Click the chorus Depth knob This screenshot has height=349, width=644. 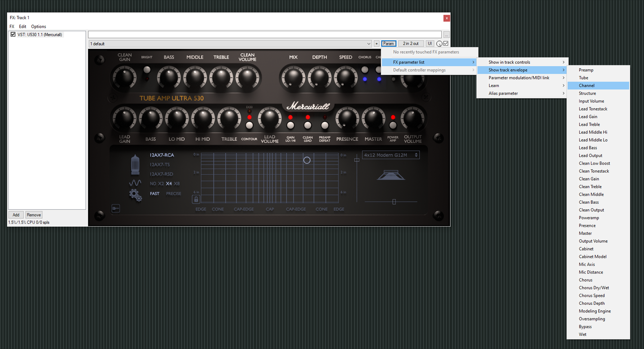pos(319,77)
